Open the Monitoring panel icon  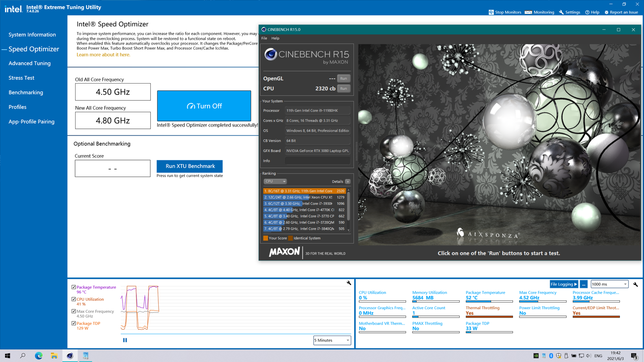pyautogui.click(x=528, y=12)
